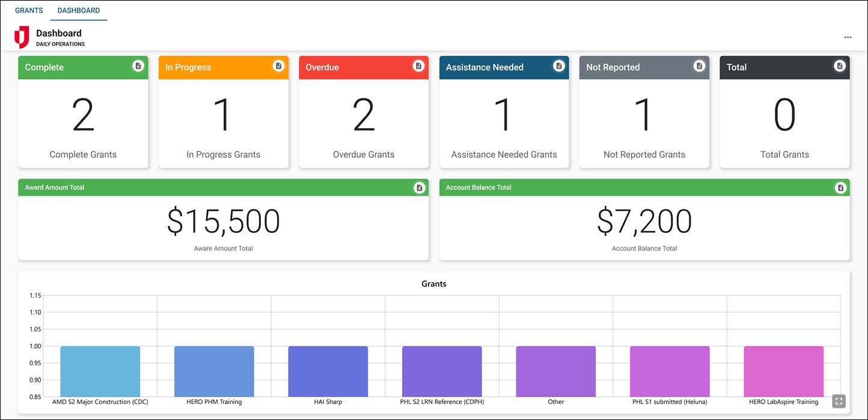Click the HAI Sharp bar
868x420 pixels.
click(328, 370)
